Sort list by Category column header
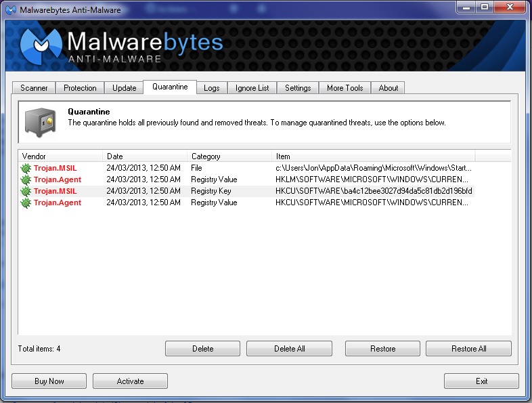Image resolution: width=532 pixels, height=403 pixels. [x=229, y=156]
